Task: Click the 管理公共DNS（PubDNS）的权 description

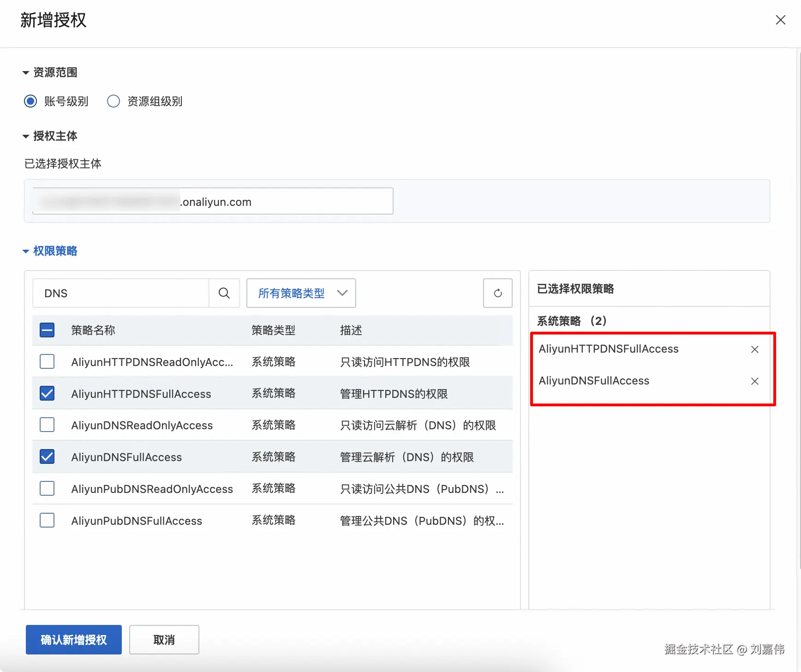Action: coord(422,521)
